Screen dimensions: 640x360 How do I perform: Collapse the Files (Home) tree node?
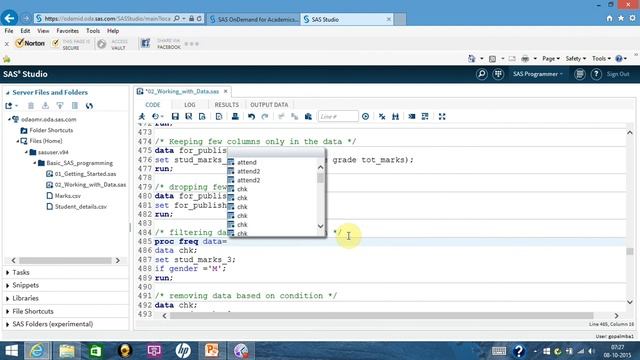pos(18,141)
